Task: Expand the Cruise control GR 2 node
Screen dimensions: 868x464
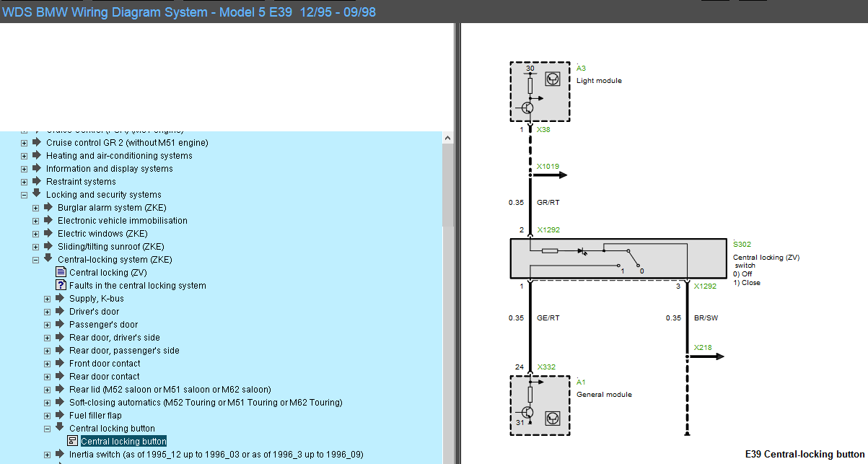Action: (24, 143)
